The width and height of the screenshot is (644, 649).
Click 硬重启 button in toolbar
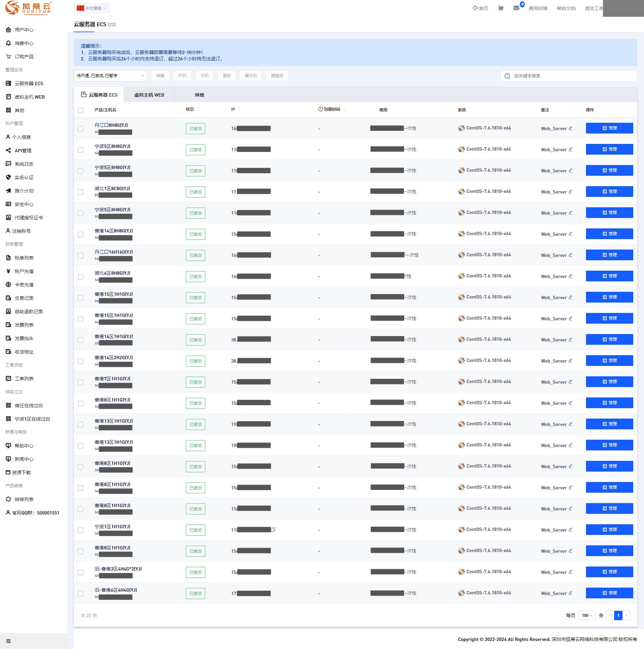277,75
